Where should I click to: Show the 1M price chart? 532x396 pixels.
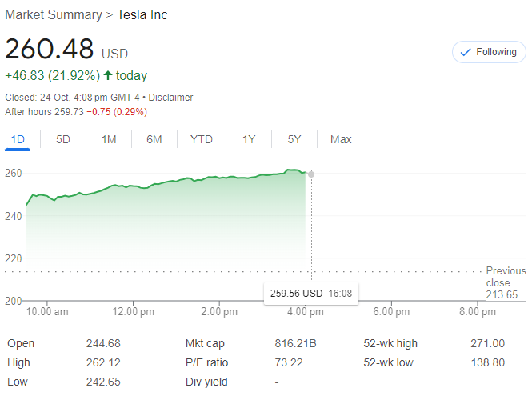[x=109, y=139]
